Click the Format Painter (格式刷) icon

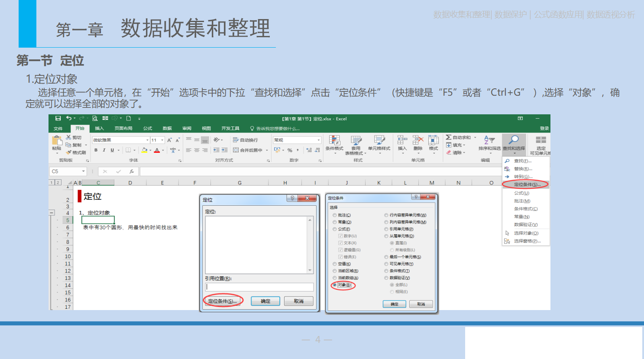(68, 152)
